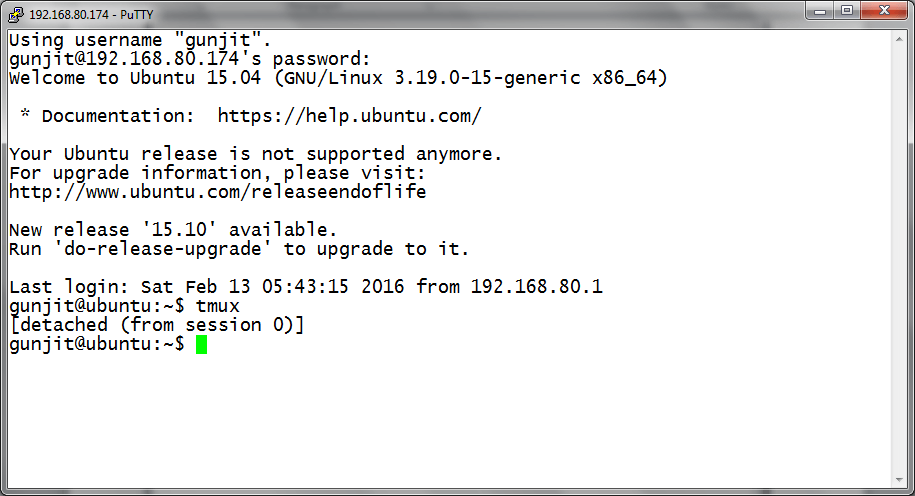Click the 'not supported anymore' warning line
The width and height of the screenshot is (915, 496).
pos(255,154)
